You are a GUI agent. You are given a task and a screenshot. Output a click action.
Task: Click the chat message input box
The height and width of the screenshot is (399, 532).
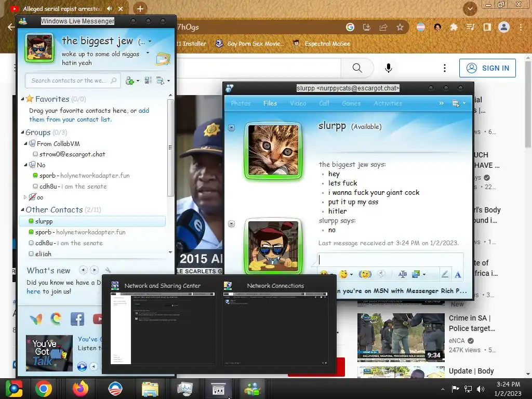(x=390, y=260)
